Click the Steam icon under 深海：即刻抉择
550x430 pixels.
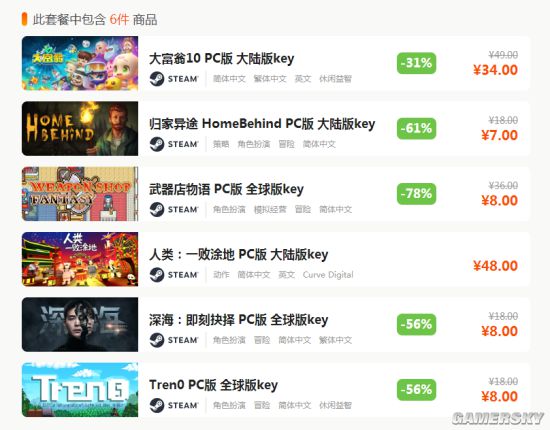[157, 340]
